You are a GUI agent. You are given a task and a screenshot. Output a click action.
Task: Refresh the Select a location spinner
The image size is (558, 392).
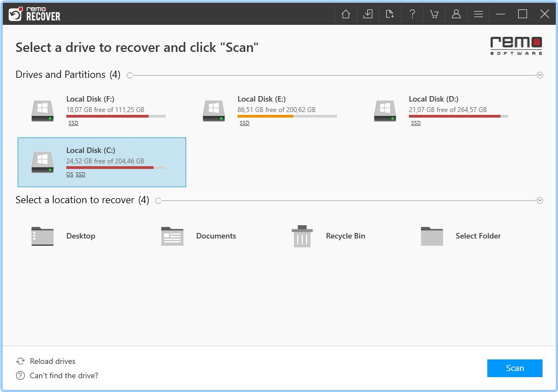click(159, 200)
